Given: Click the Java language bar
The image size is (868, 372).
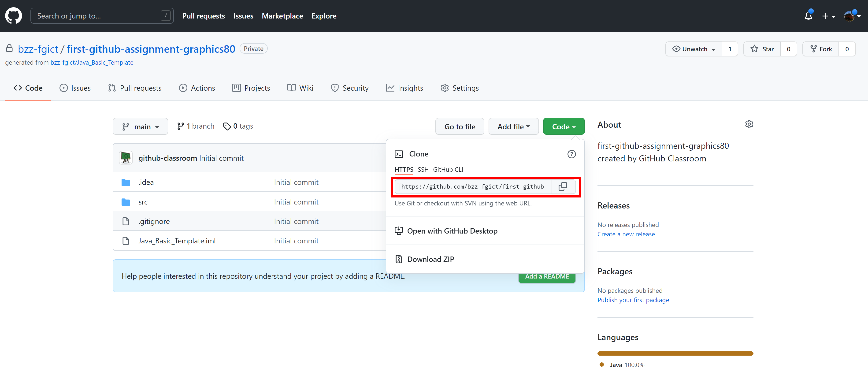Looking at the screenshot, I should point(675,353).
